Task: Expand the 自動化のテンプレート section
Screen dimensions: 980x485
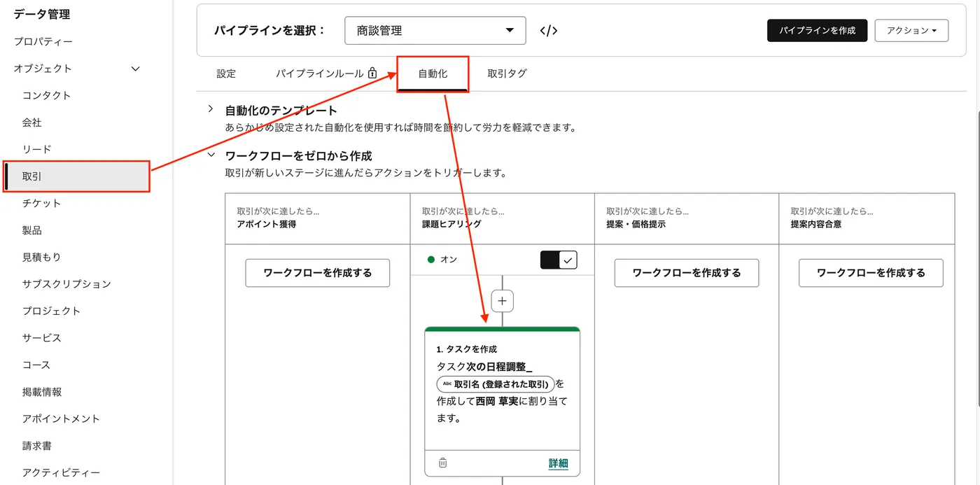Action: click(x=210, y=110)
